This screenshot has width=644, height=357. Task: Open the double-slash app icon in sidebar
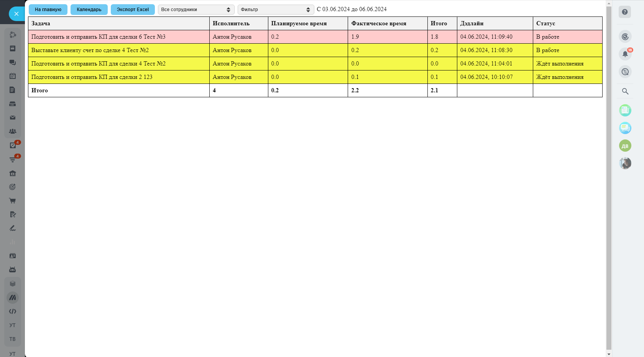point(13,298)
